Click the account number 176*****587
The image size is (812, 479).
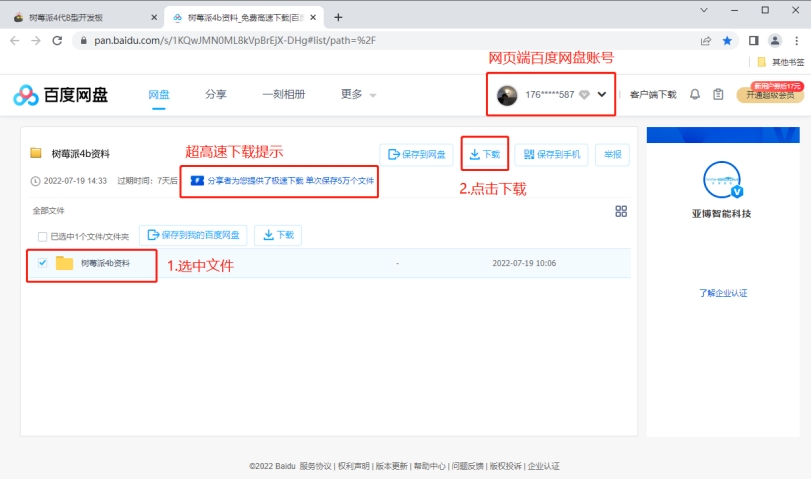[x=549, y=95]
